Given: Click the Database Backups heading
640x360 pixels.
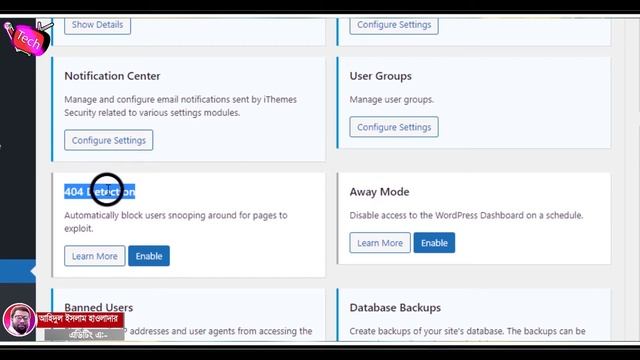Looking at the screenshot, I should (395, 307).
